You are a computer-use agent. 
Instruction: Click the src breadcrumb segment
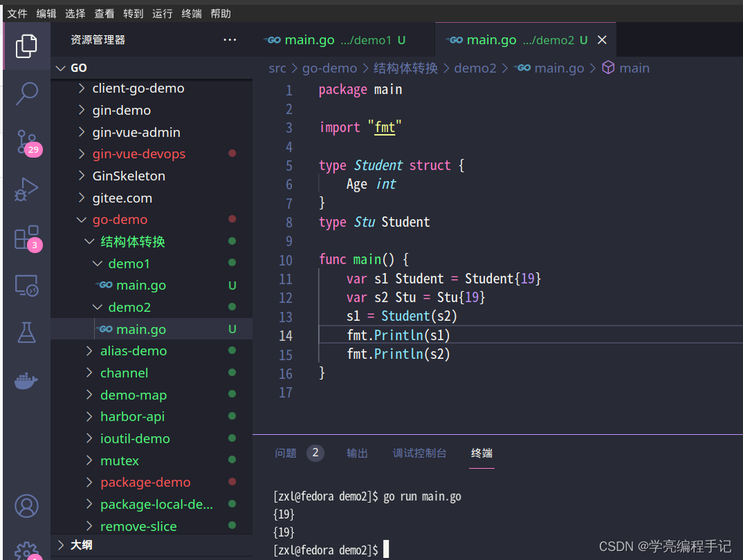tap(277, 68)
